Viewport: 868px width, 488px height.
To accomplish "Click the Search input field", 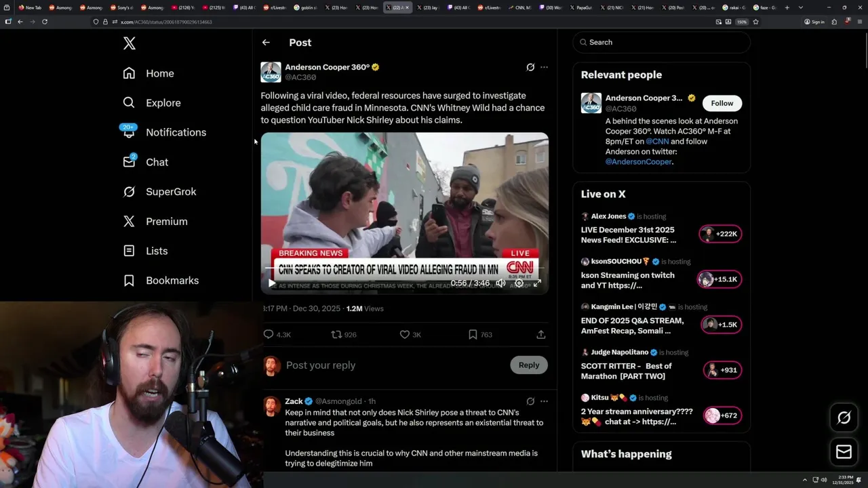I will (661, 42).
